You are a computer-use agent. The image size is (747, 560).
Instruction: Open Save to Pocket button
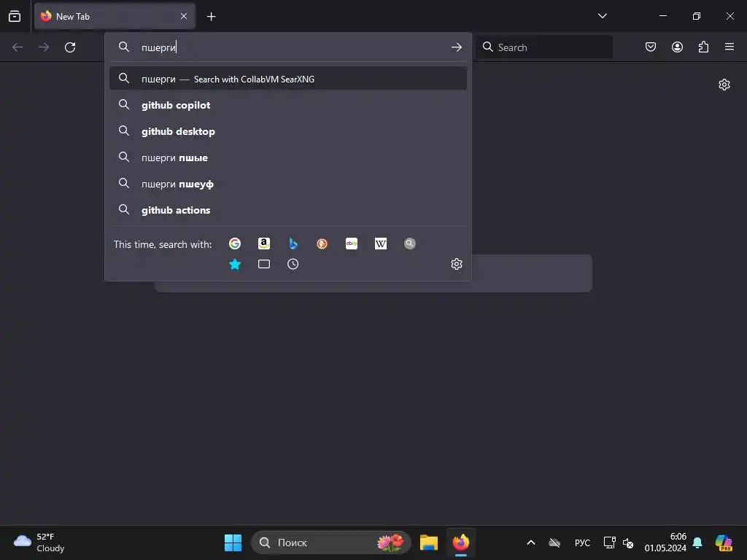click(651, 47)
